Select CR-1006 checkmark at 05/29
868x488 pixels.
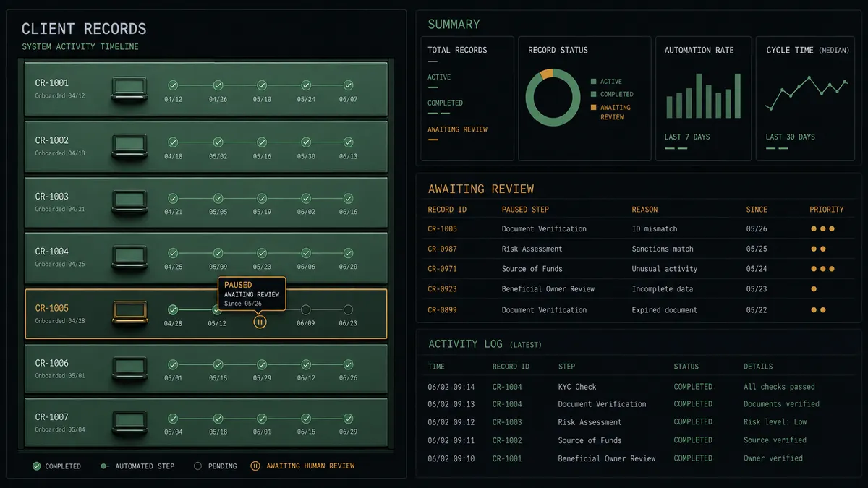tap(261, 364)
